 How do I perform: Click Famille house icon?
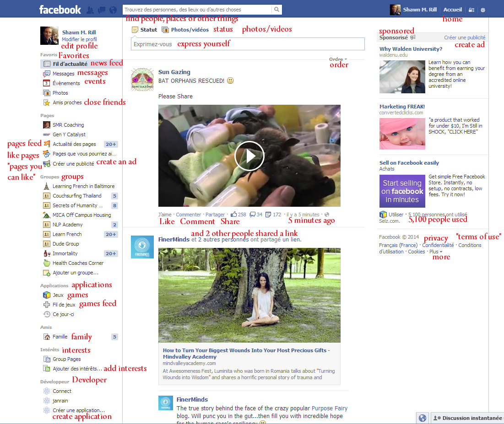47,337
